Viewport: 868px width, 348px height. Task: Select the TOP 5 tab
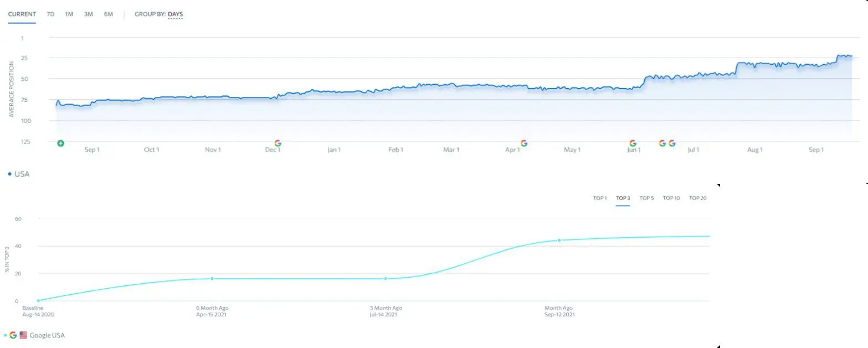[646, 198]
